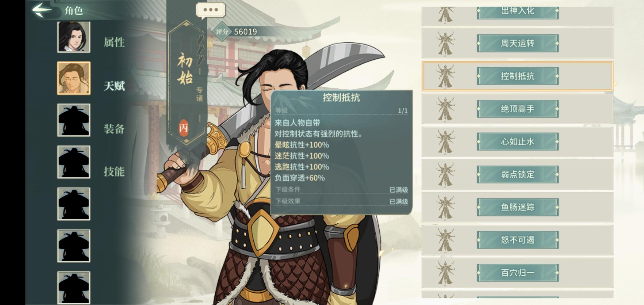Select the 心如止水 talent button
The height and width of the screenshot is (305, 644).
[518, 141]
